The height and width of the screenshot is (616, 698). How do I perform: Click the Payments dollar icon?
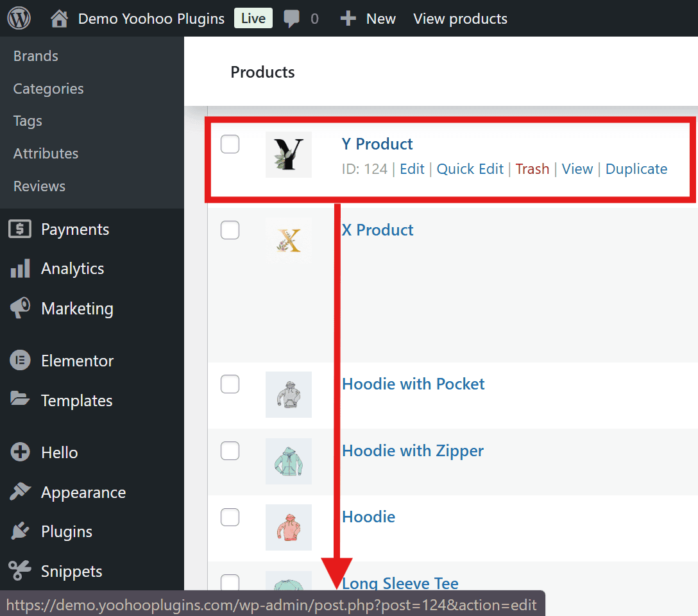[x=20, y=229]
